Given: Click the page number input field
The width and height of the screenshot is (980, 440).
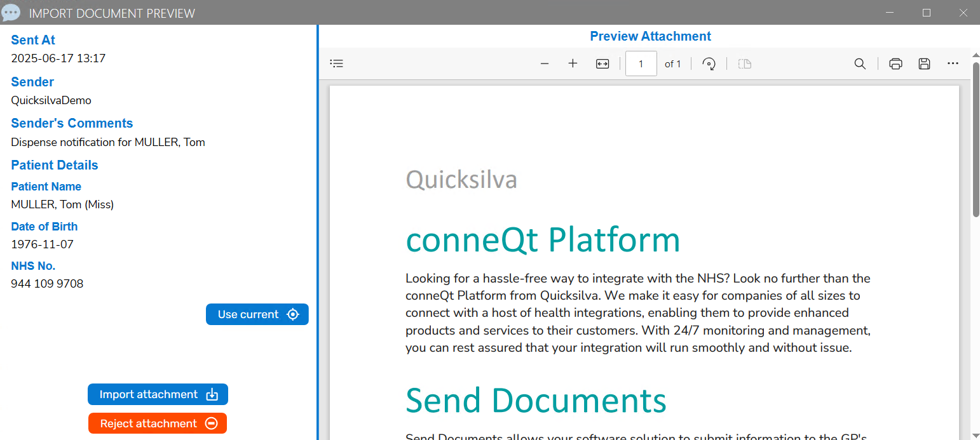Looking at the screenshot, I should [641, 63].
